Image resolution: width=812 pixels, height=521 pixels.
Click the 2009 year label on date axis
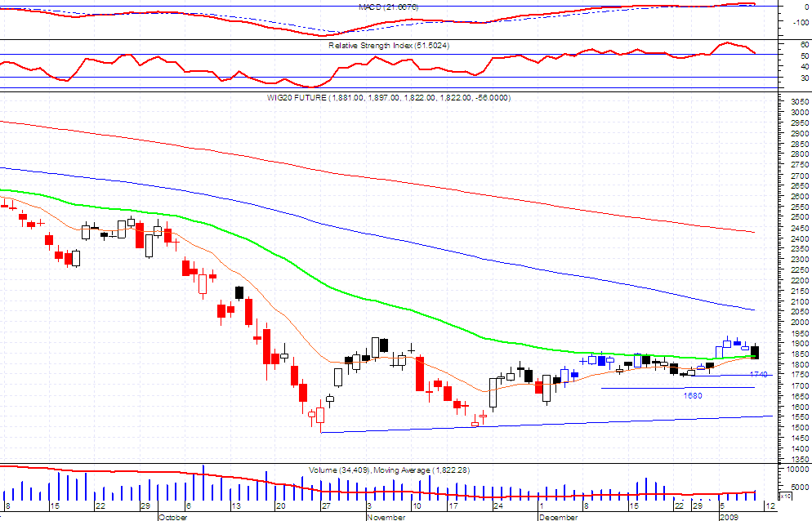point(729,517)
